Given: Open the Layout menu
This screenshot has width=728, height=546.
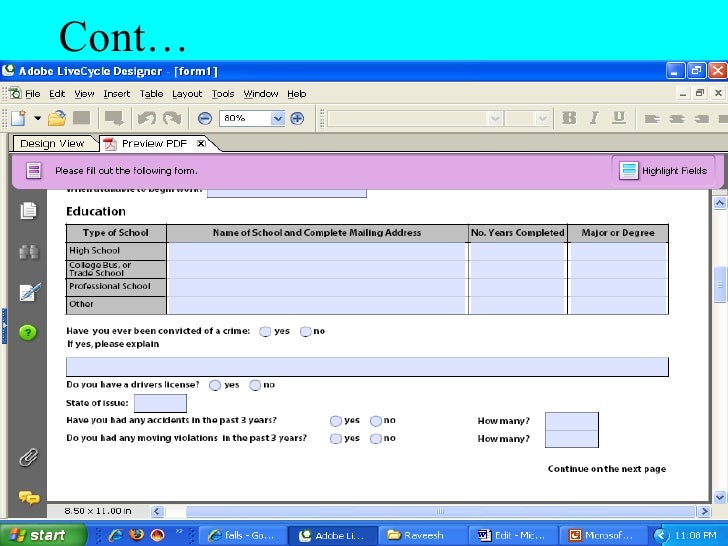Looking at the screenshot, I should (x=187, y=94).
